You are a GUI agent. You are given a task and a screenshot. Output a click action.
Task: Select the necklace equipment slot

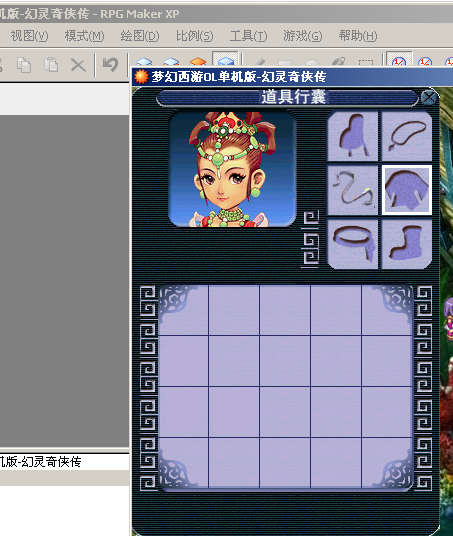pos(407,136)
